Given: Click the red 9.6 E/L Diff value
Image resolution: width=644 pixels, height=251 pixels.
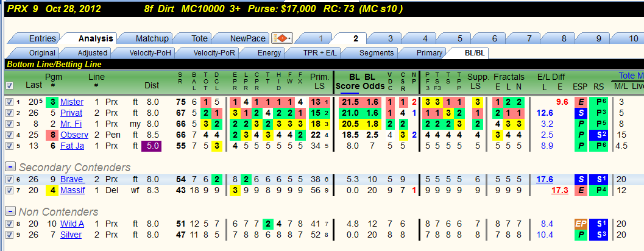Looking at the screenshot, I should [562, 102].
